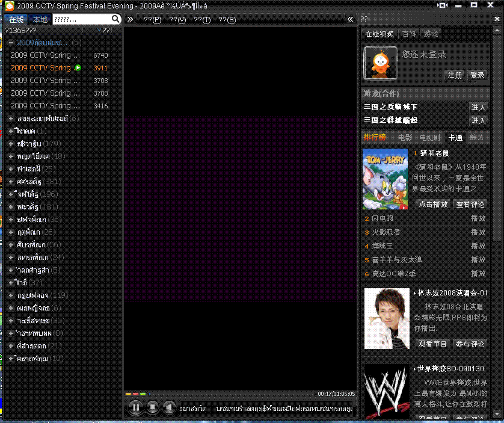Pause the video playback
The height and width of the screenshot is (423, 504).
click(x=136, y=407)
